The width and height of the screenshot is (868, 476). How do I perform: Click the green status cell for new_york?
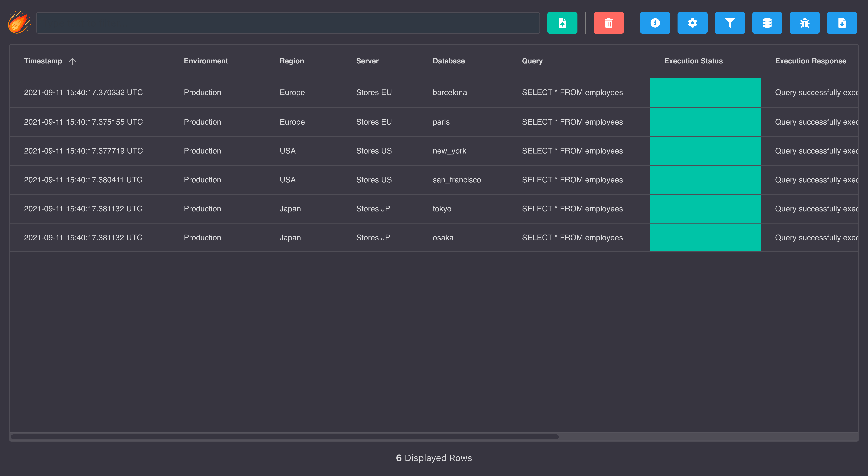705,151
